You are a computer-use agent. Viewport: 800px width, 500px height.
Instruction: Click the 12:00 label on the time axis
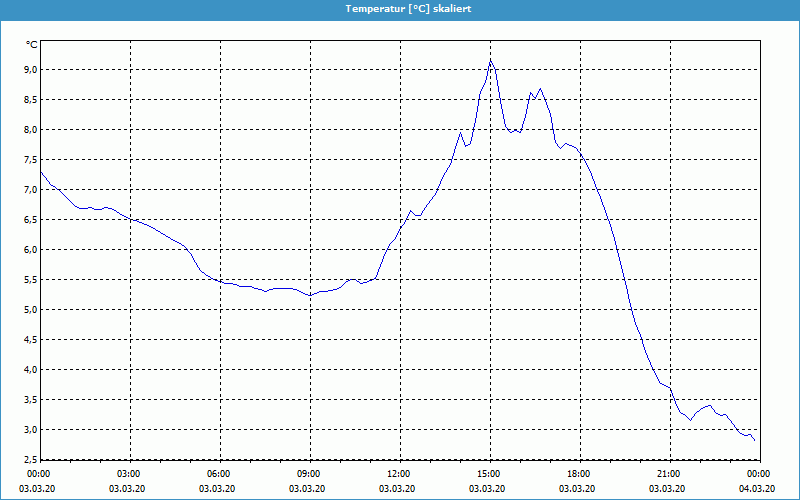point(398,474)
